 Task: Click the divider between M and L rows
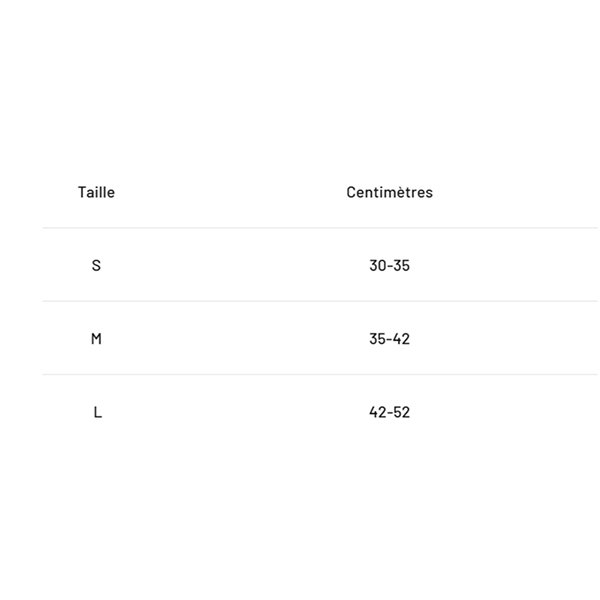[320, 374]
